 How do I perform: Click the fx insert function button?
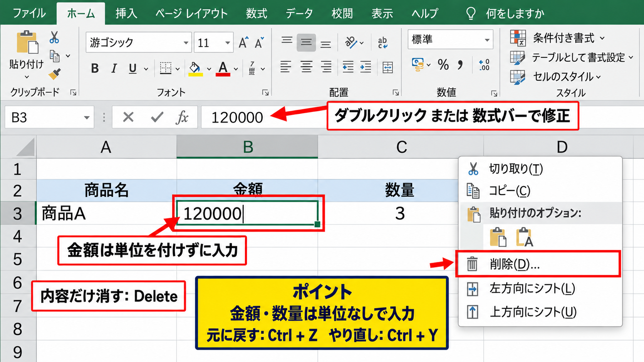[x=182, y=117]
